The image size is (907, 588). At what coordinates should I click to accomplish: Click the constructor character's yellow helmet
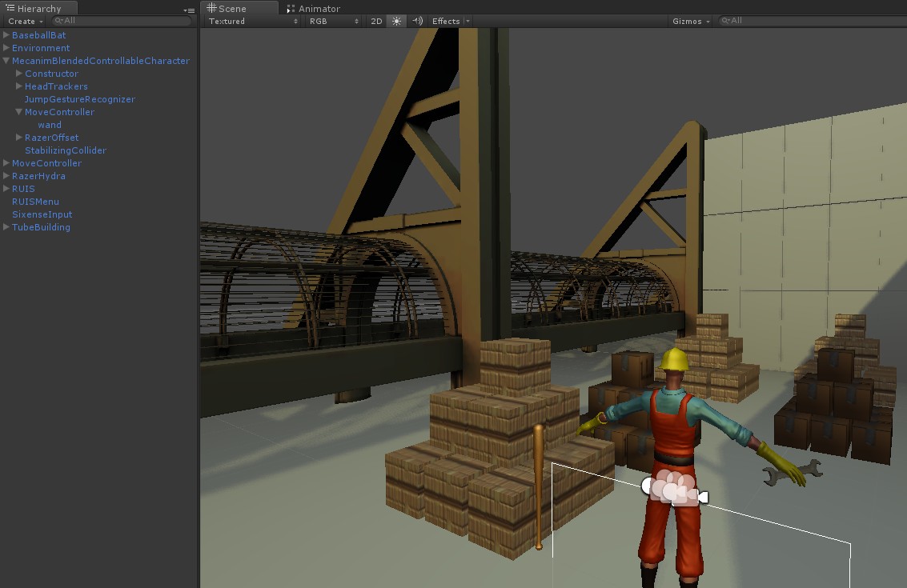tap(674, 360)
